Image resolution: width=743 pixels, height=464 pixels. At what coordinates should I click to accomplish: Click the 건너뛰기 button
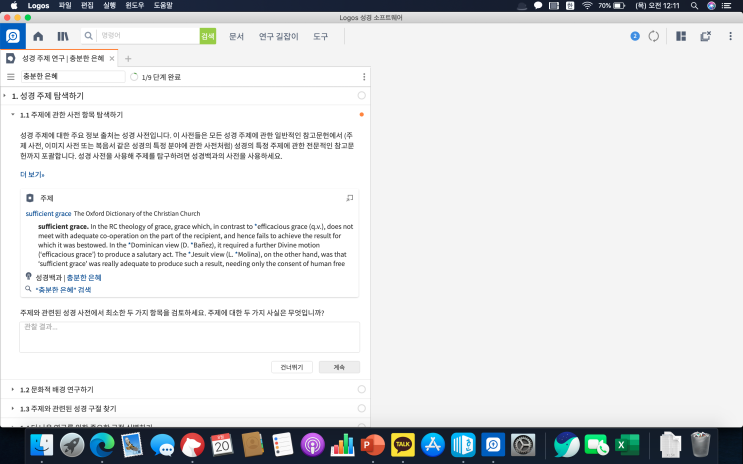292,367
